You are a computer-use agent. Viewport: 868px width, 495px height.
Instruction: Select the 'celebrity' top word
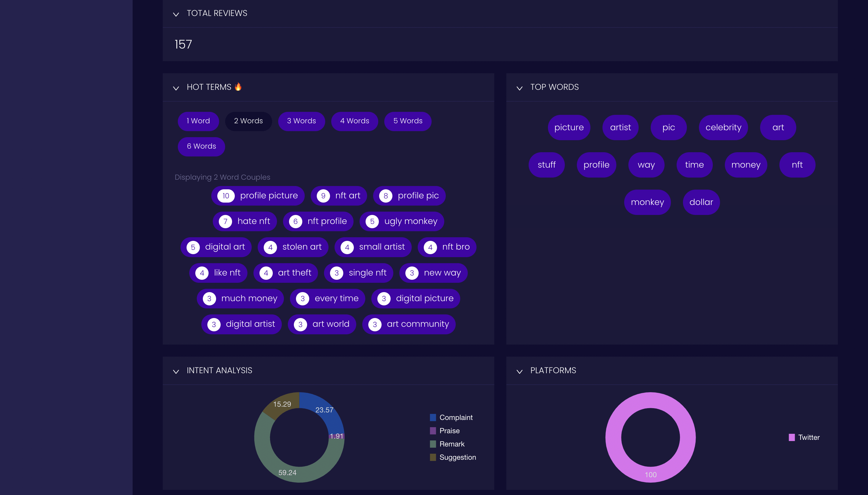tap(723, 128)
